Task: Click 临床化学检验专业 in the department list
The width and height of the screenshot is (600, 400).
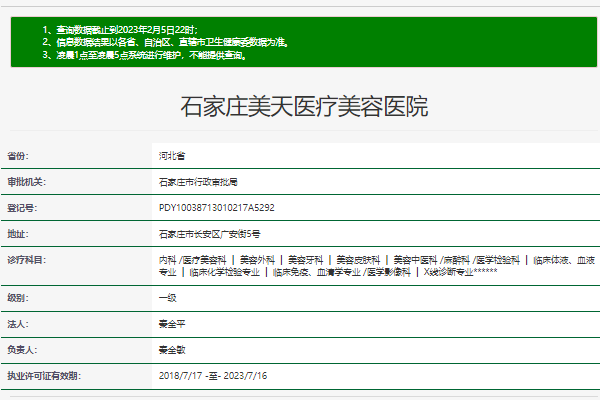Action: pos(225,272)
